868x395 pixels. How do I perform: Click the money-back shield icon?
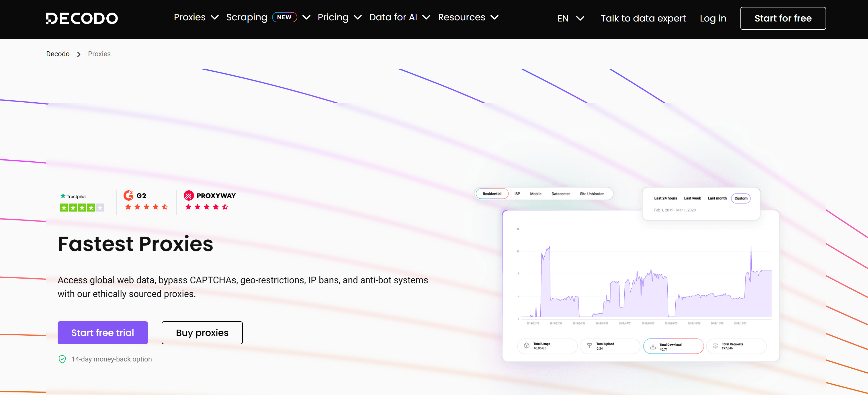tap(62, 359)
